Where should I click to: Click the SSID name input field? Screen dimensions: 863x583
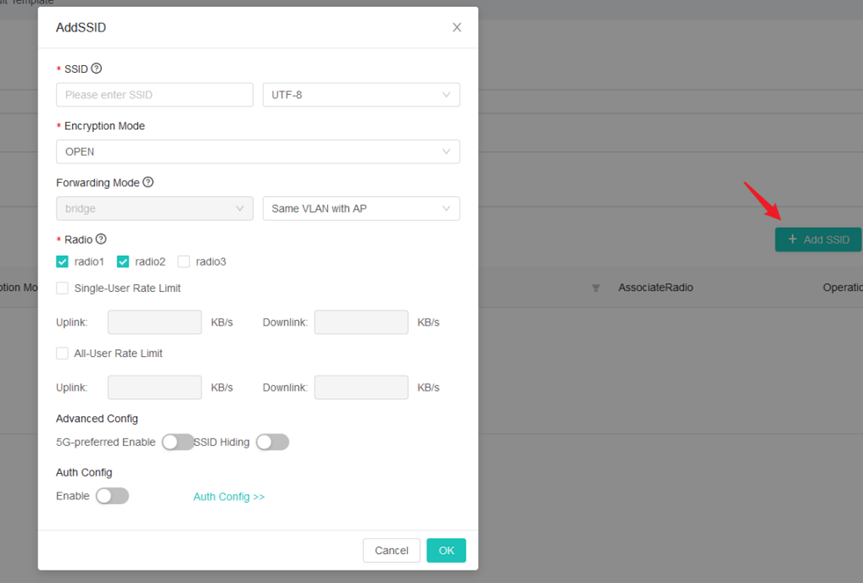[154, 95]
